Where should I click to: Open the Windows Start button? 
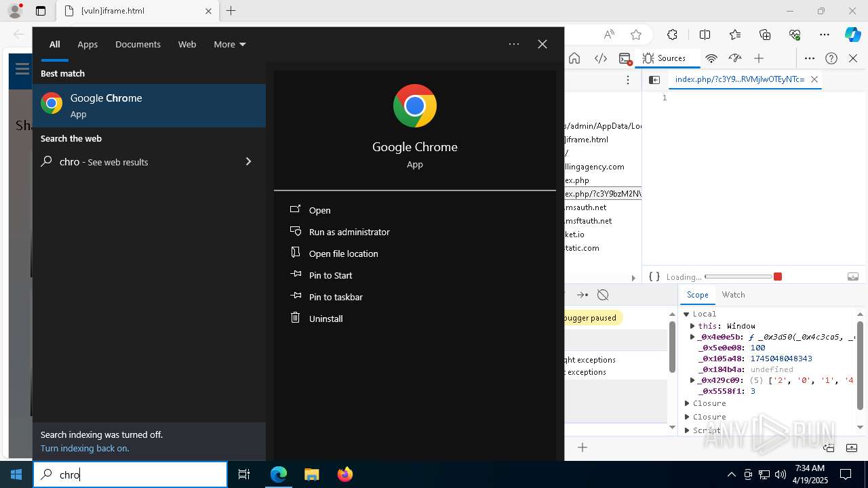(x=16, y=474)
